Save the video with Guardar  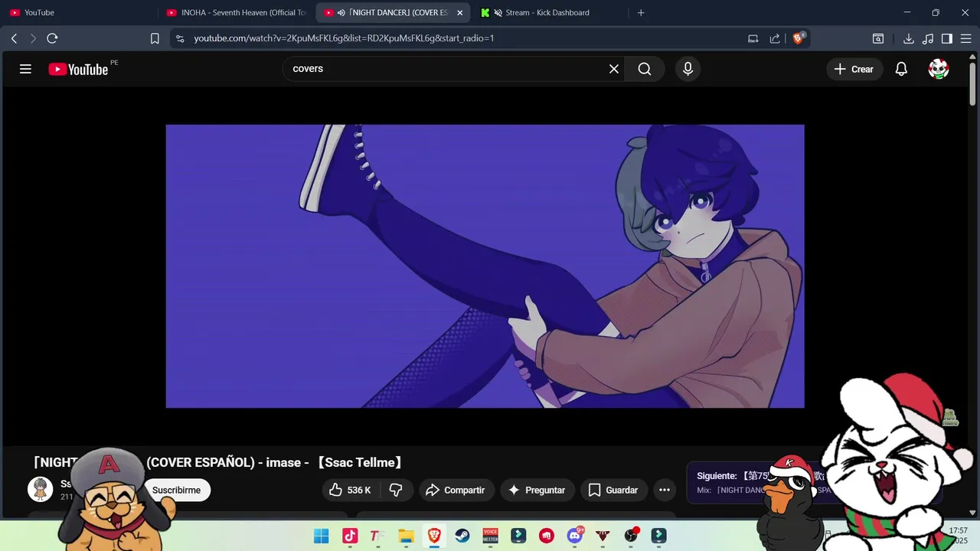(x=613, y=490)
